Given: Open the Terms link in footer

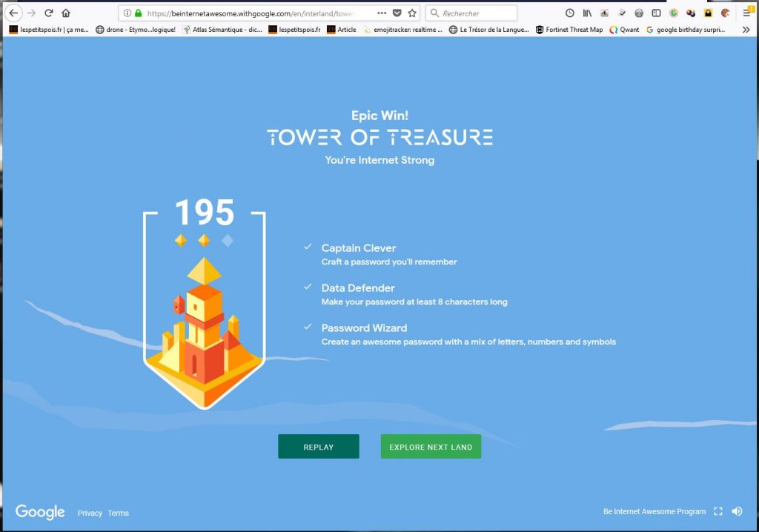Looking at the screenshot, I should tap(118, 513).
